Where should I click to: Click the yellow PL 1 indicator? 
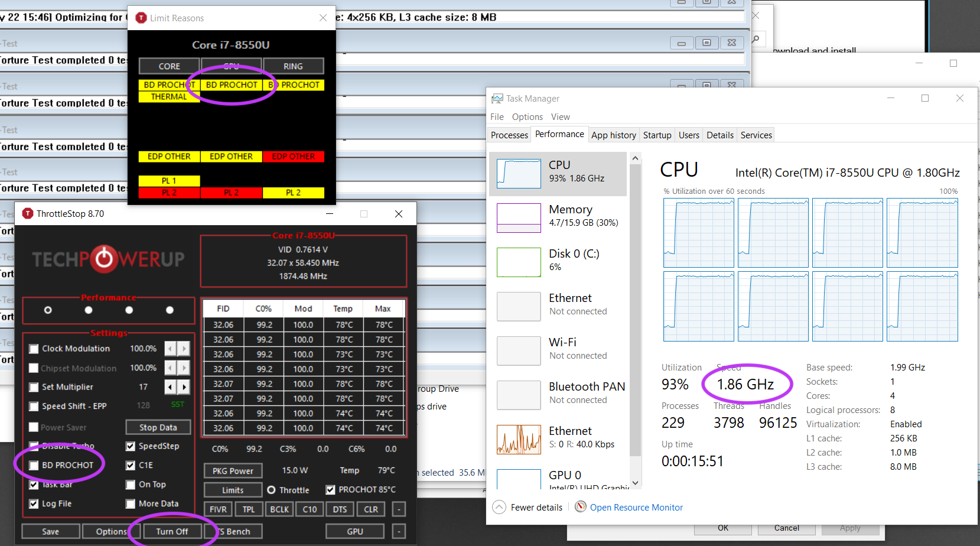tap(169, 181)
